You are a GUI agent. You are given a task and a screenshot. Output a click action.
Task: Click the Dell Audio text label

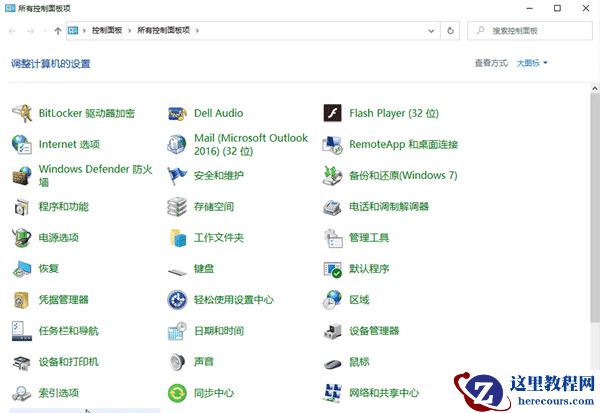(x=218, y=113)
